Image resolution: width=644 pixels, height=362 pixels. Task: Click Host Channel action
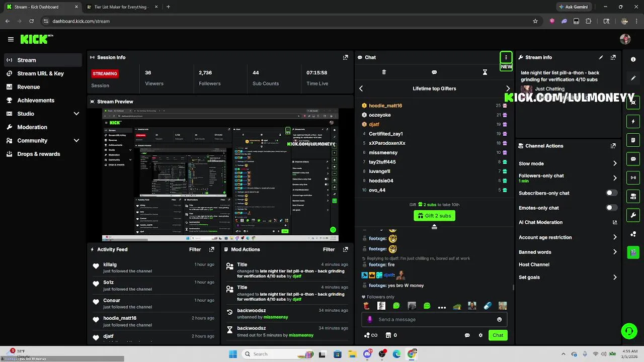tap(534, 264)
